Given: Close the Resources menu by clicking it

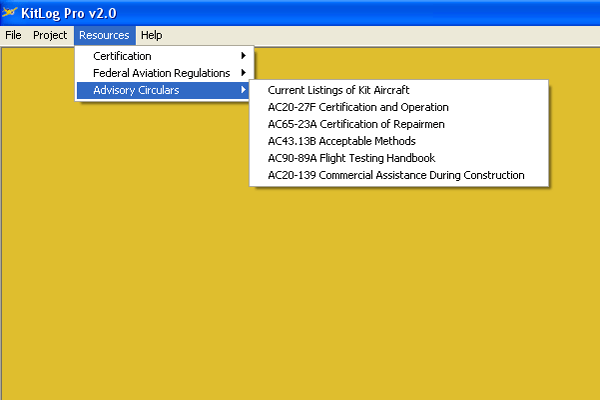Looking at the screenshot, I should [x=104, y=35].
